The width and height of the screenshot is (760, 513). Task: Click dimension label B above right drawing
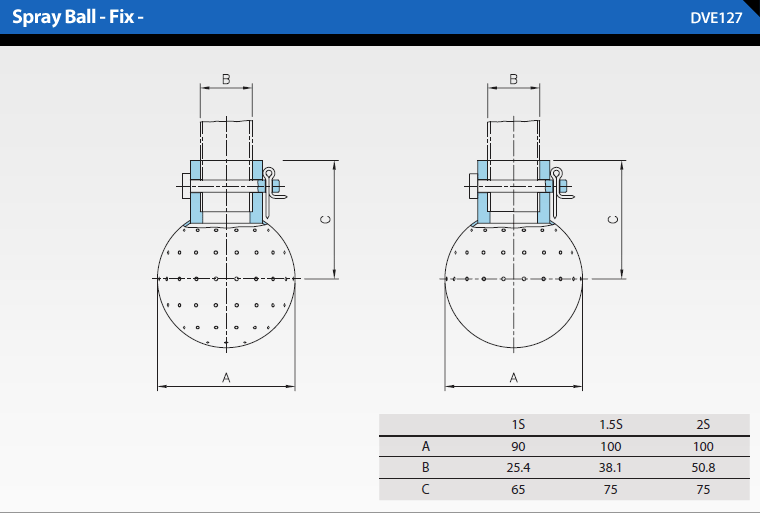click(514, 79)
